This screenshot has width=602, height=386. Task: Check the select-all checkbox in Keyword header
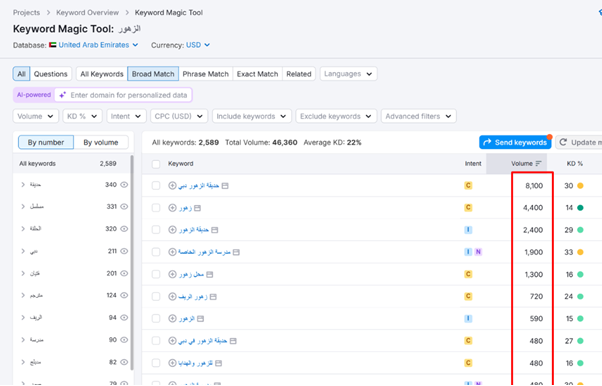click(x=156, y=164)
